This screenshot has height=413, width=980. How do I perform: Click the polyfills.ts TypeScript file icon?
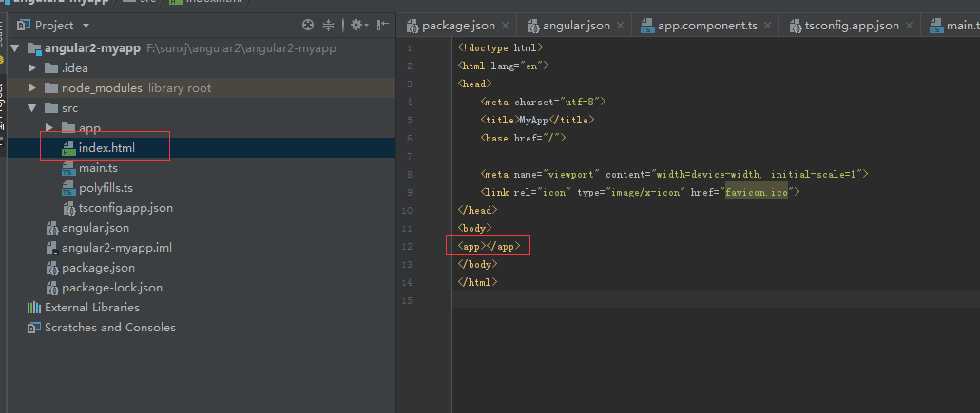coord(68,188)
